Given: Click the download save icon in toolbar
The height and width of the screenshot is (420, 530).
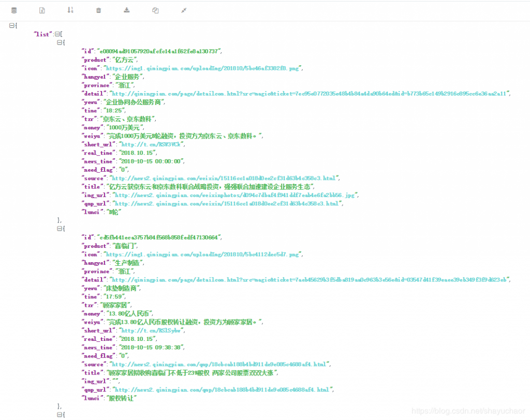Looking at the screenshot, I should [127, 10].
